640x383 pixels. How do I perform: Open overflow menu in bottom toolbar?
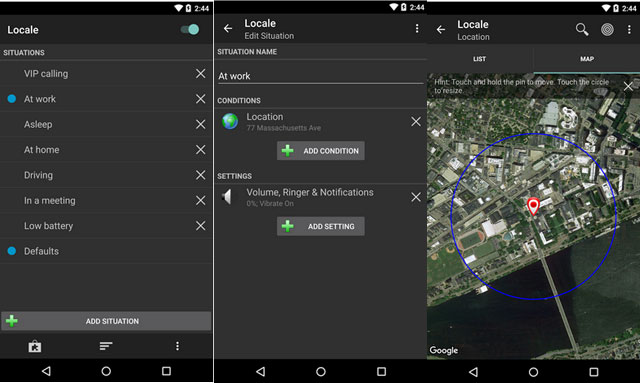coord(177,346)
